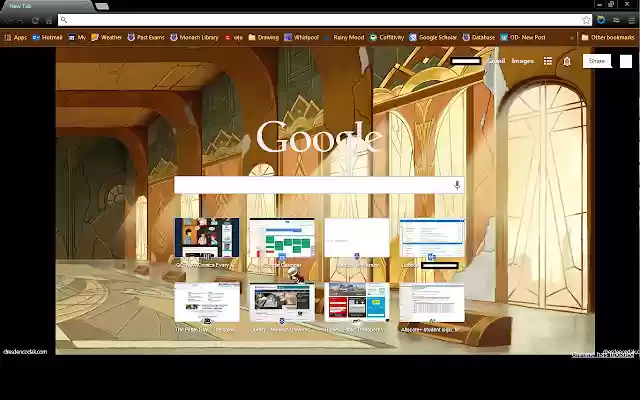
Task: Open the red-icon bookmark before Drawing
Action: 233,37
